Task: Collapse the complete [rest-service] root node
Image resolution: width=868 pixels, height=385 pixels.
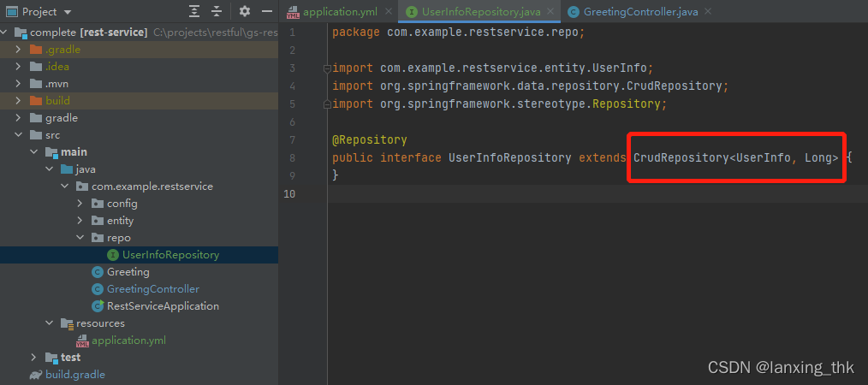Action: pyautogui.click(x=5, y=33)
